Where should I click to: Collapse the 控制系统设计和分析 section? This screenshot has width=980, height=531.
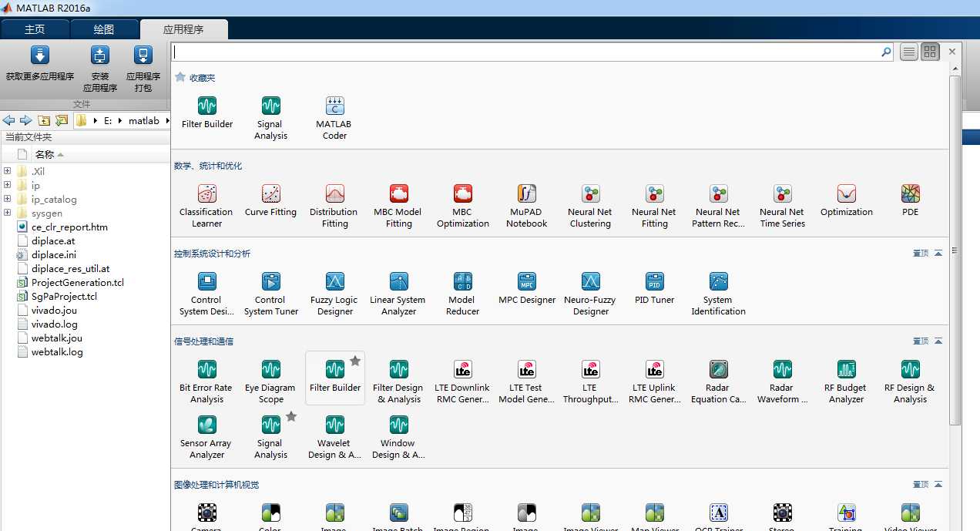[x=938, y=254]
